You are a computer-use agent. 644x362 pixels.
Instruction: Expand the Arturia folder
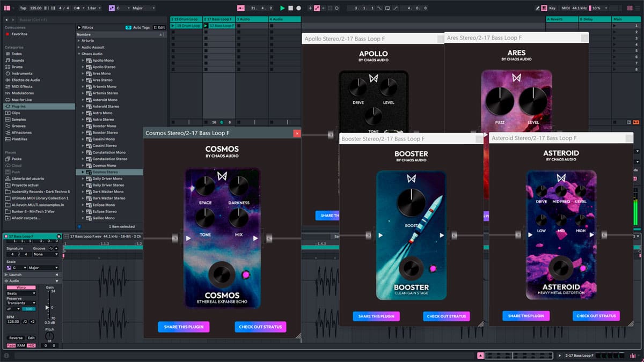[x=79, y=41]
